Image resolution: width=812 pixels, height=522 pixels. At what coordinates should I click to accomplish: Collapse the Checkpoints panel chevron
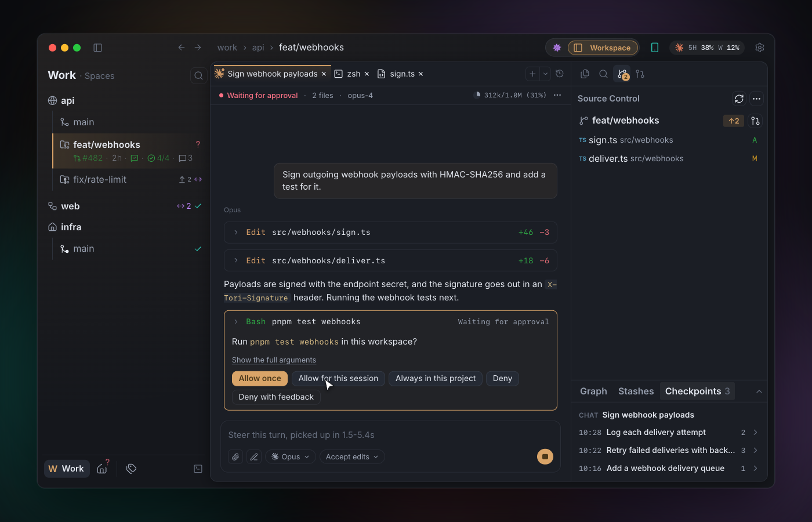click(759, 391)
